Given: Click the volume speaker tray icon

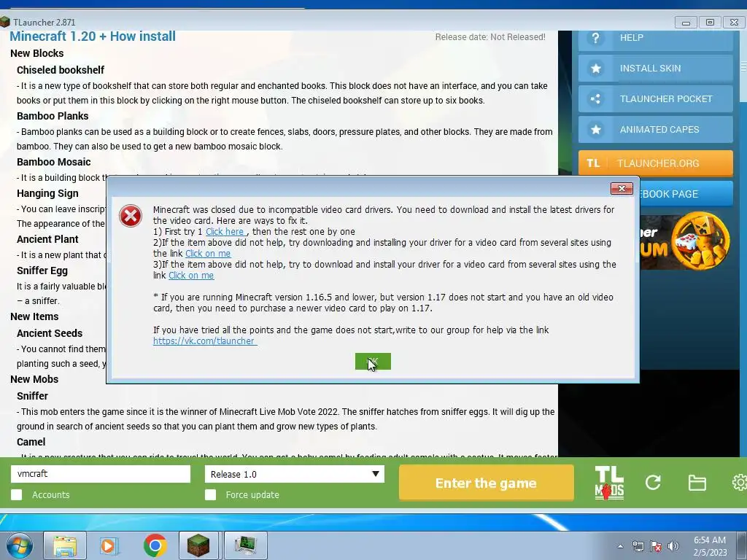Looking at the screenshot, I should (x=673, y=546).
